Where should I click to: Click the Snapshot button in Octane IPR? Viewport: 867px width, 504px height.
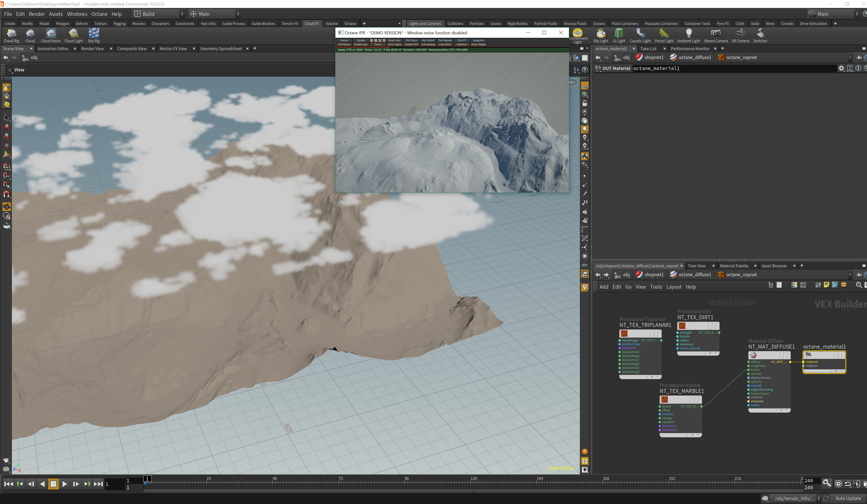479,40
